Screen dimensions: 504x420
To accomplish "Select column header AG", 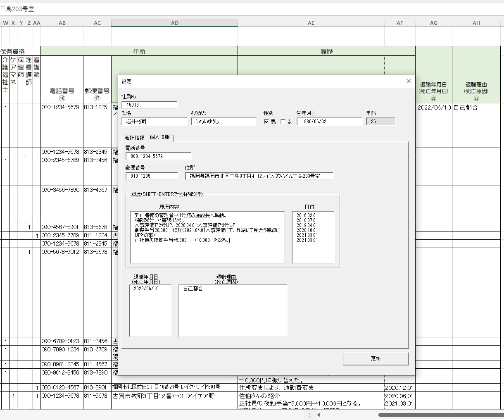I will tap(433, 23).
